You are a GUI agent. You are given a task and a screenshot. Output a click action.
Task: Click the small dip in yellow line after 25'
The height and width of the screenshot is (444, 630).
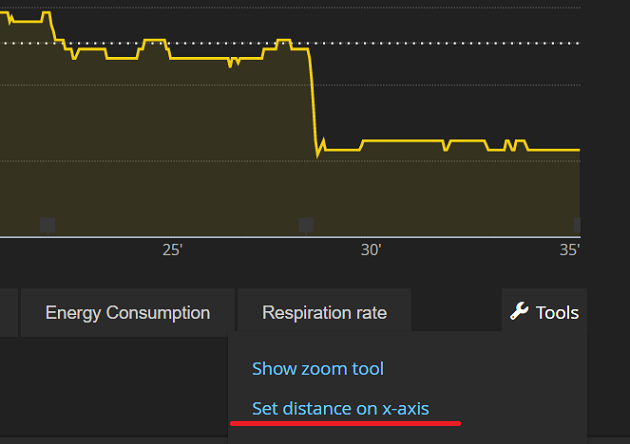pos(234,62)
